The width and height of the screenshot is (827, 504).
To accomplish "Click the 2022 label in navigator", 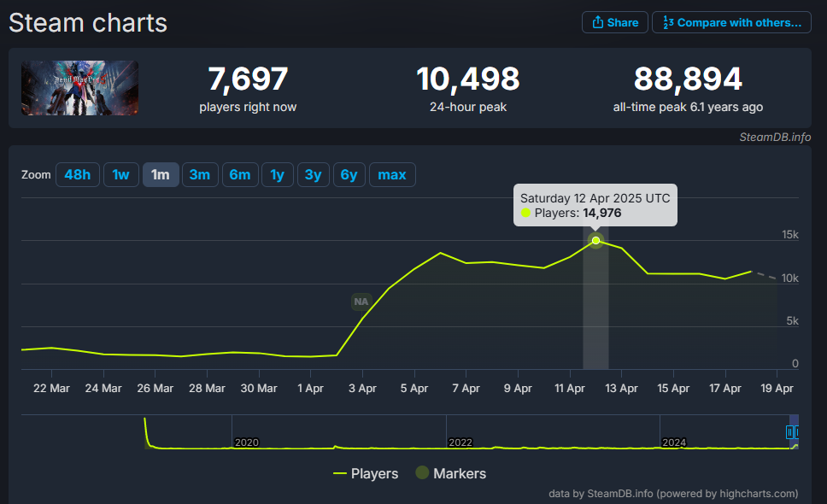I will (460, 442).
